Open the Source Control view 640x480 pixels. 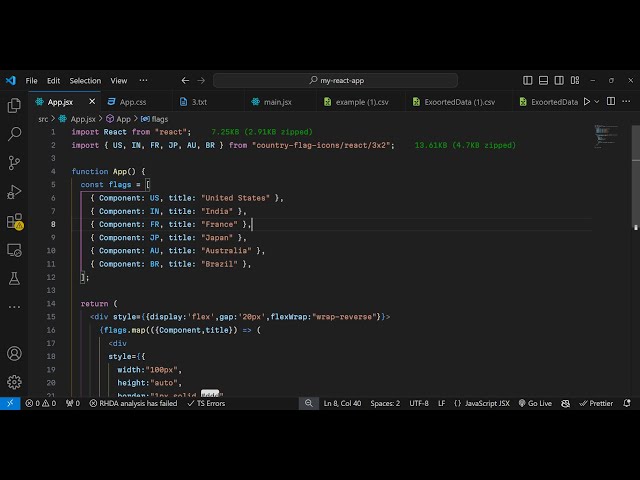pos(14,163)
